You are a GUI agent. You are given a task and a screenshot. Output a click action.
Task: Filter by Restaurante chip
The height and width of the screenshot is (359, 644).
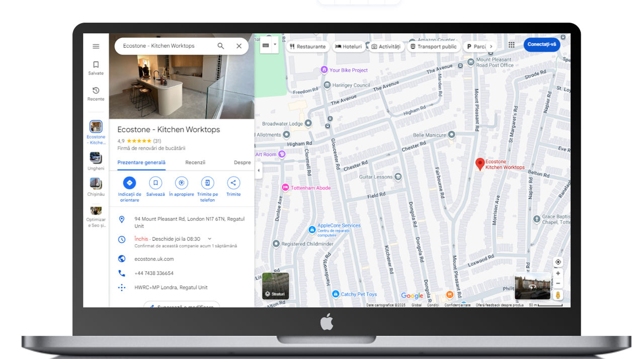tap(308, 46)
